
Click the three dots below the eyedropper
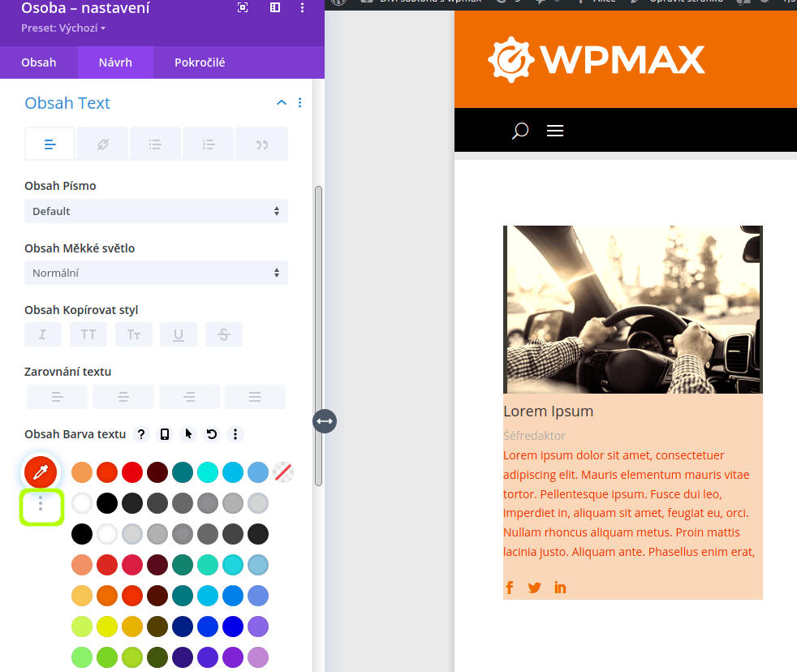[x=41, y=503]
